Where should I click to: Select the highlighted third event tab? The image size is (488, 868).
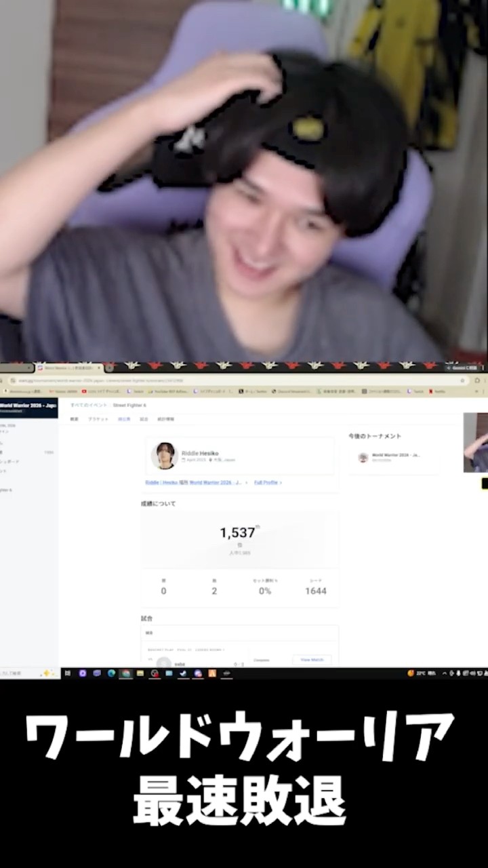(x=124, y=419)
